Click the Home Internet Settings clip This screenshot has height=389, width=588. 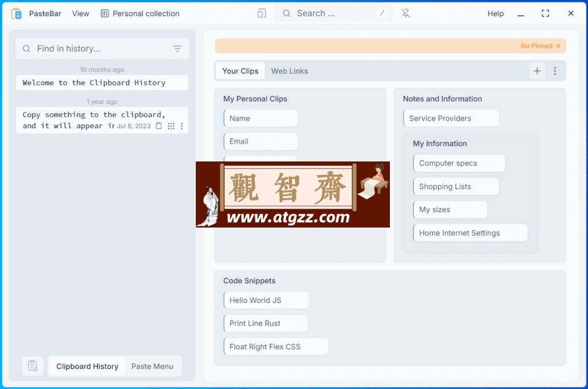[470, 233]
